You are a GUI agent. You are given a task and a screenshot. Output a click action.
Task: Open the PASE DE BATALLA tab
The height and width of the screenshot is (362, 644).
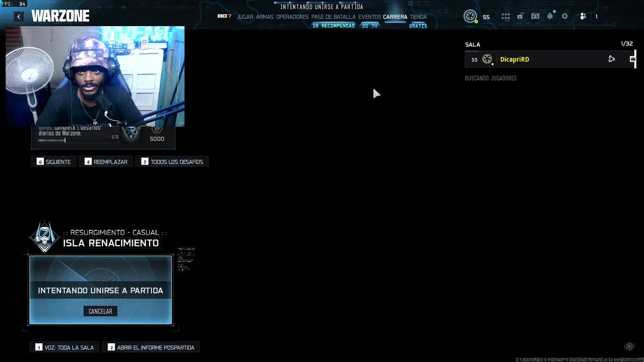click(x=334, y=17)
